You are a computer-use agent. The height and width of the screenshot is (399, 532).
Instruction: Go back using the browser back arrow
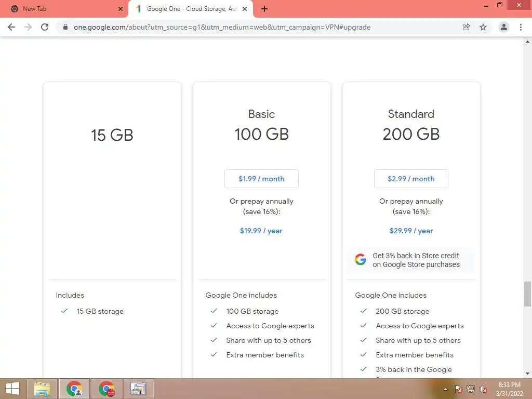pos(11,27)
